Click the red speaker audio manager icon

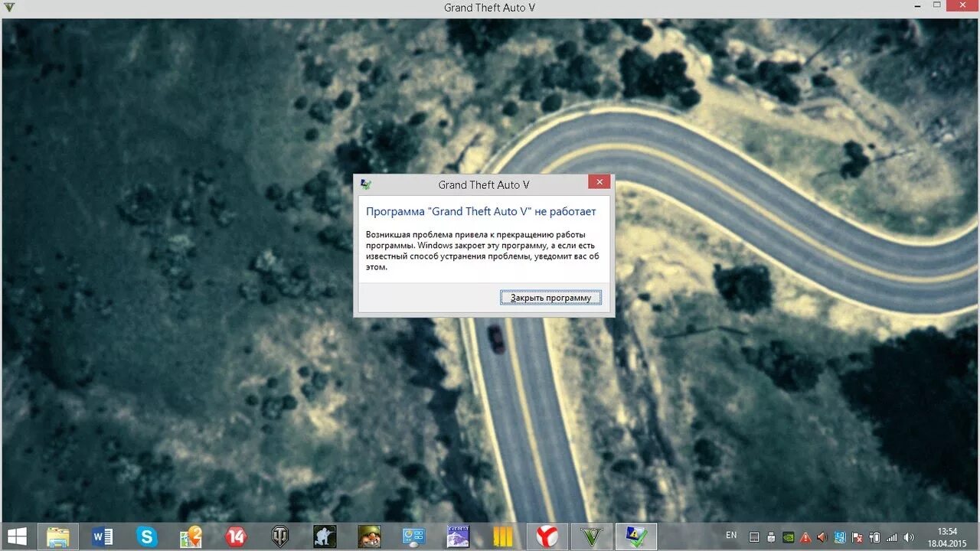tap(822, 537)
